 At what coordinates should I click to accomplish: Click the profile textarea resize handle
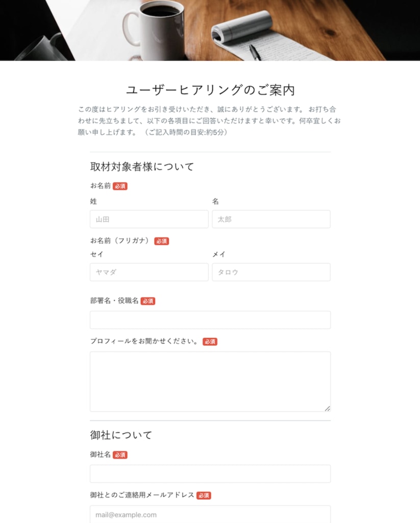click(327, 408)
